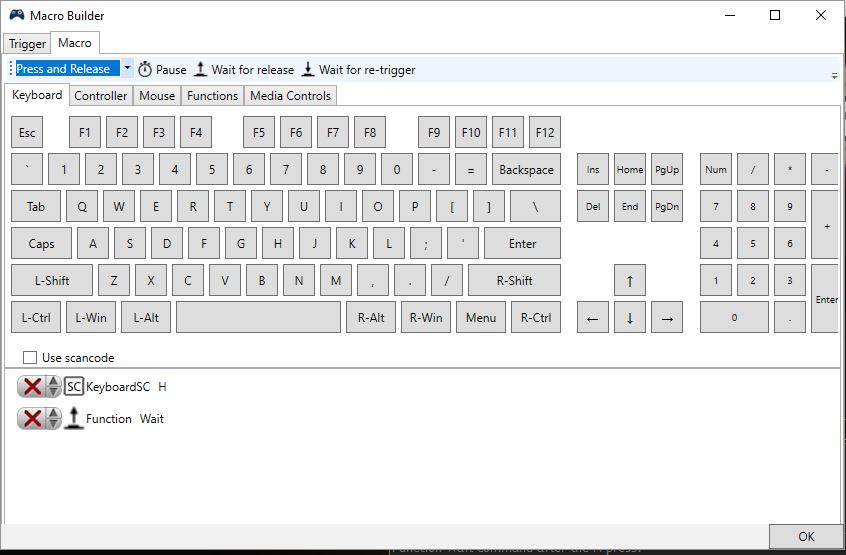Reorder the KeyboardSC H step with its up/down arrows
The image size is (846, 555).
click(54, 387)
